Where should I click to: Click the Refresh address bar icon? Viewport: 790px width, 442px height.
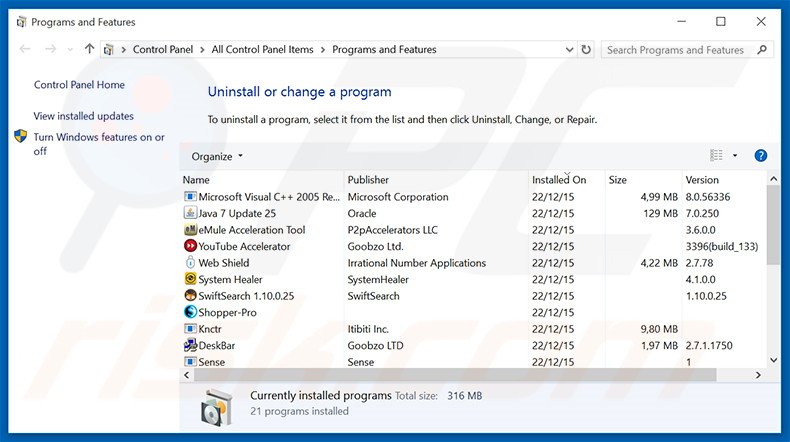586,49
